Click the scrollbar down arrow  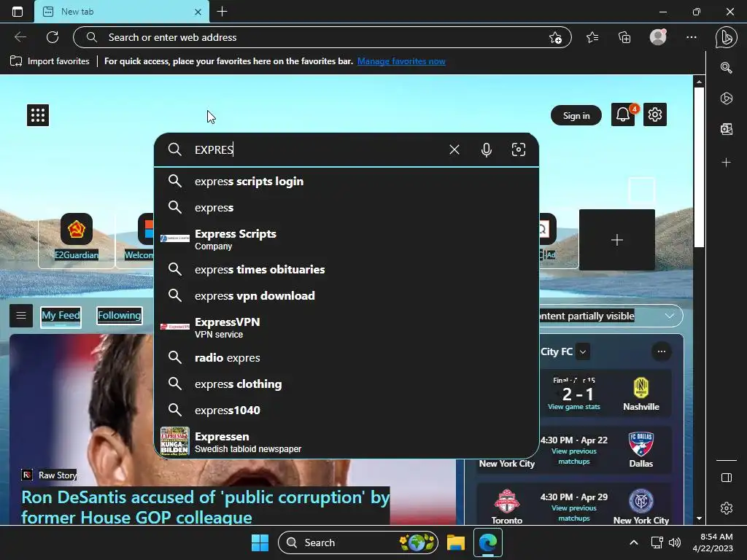point(699,518)
